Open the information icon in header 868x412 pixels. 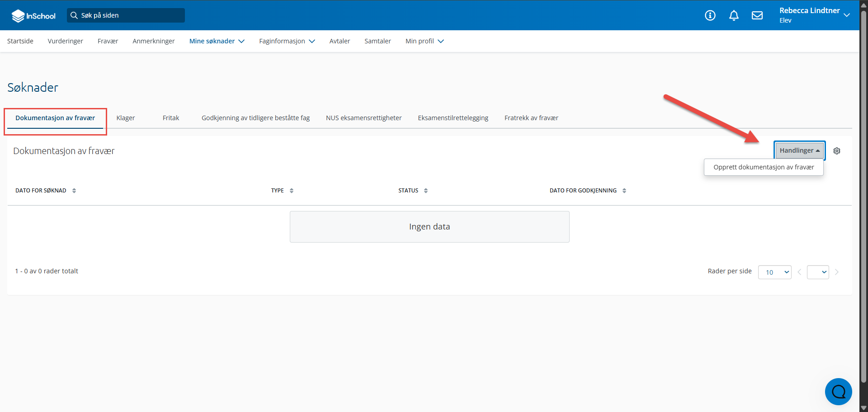pos(710,15)
